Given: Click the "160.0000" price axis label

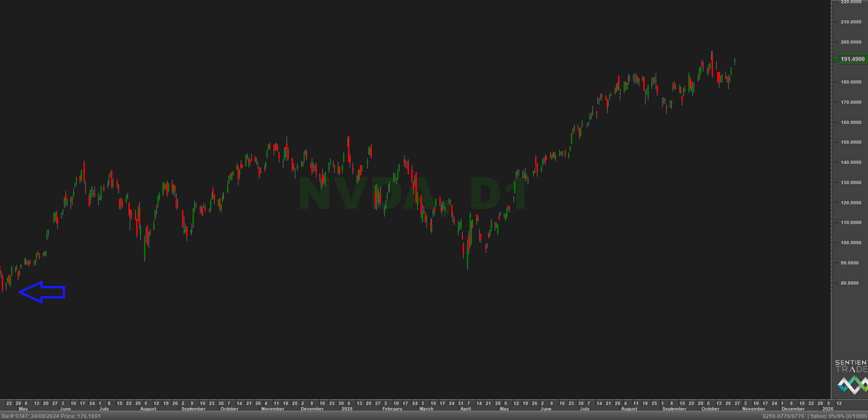Looking at the screenshot, I should 851,123.
